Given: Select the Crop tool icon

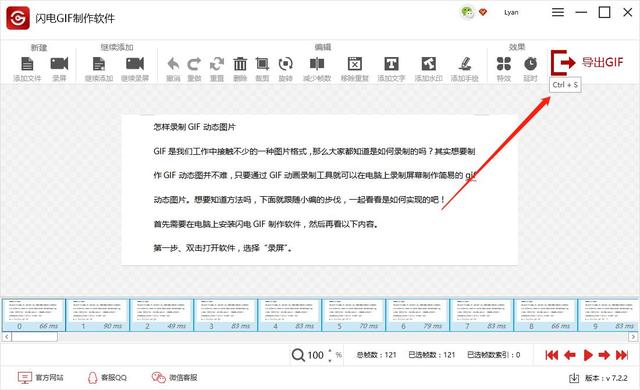Looking at the screenshot, I should [x=262, y=64].
